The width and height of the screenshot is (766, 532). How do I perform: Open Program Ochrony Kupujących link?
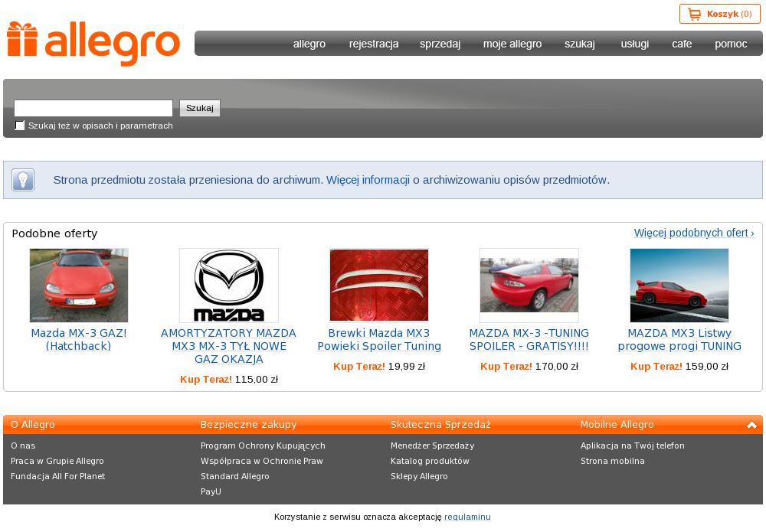click(263, 446)
